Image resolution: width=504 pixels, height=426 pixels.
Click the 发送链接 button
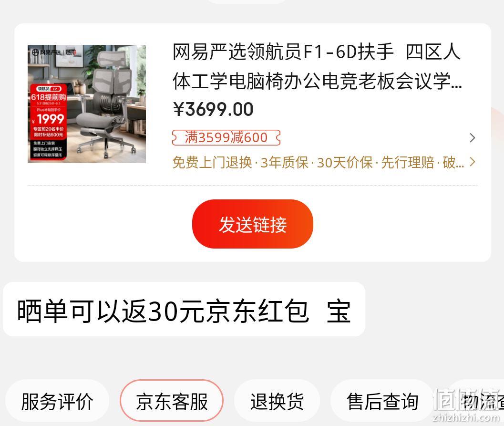click(x=253, y=224)
